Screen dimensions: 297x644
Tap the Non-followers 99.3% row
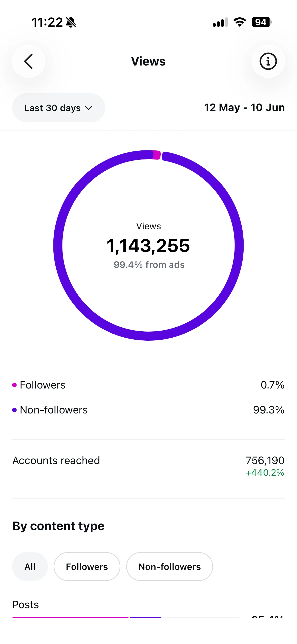pyautogui.click(x=148, y=410)
